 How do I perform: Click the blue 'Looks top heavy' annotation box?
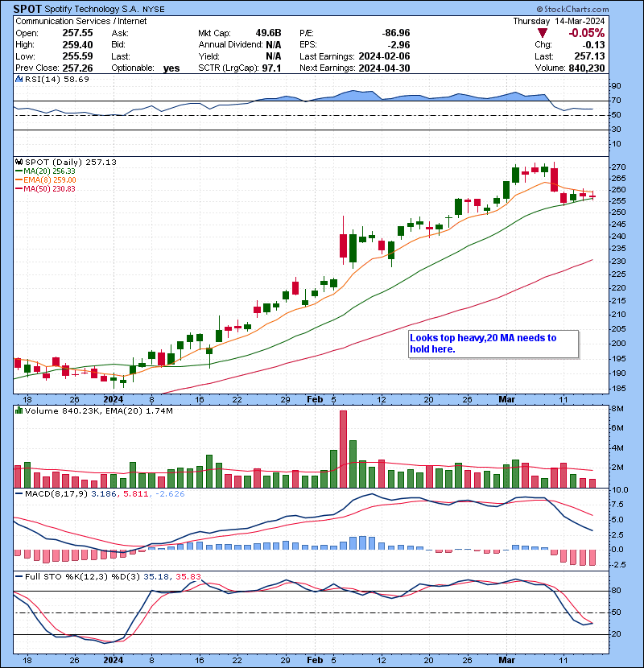tap(493, 344)
